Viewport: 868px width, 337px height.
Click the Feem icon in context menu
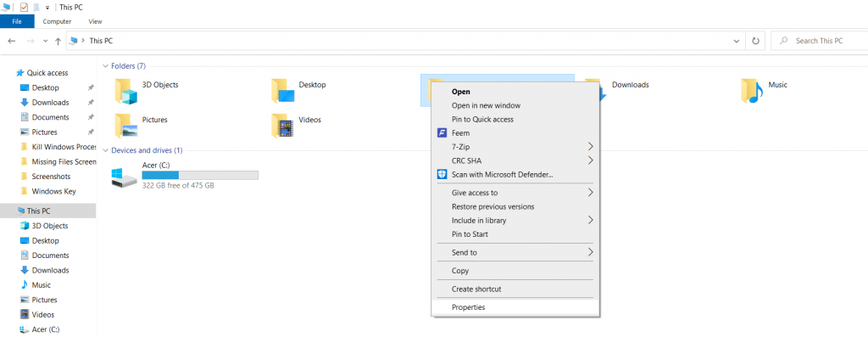(442, 133)
